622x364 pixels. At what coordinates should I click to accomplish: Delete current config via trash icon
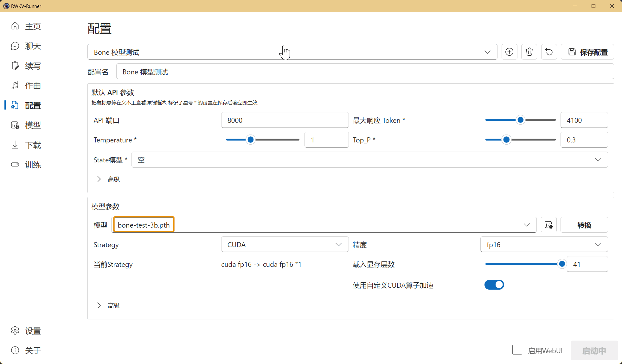pos(529,52)
